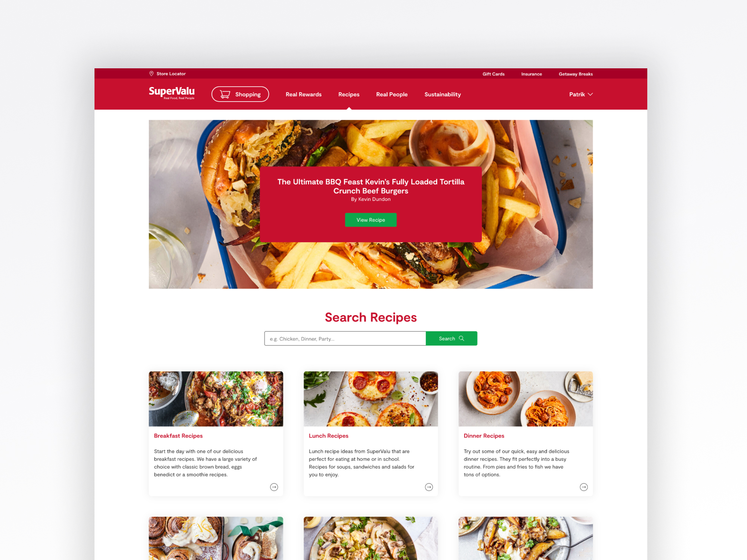
Task: Click the Gift Cards link in top bar
Action: tap(494, 74)
